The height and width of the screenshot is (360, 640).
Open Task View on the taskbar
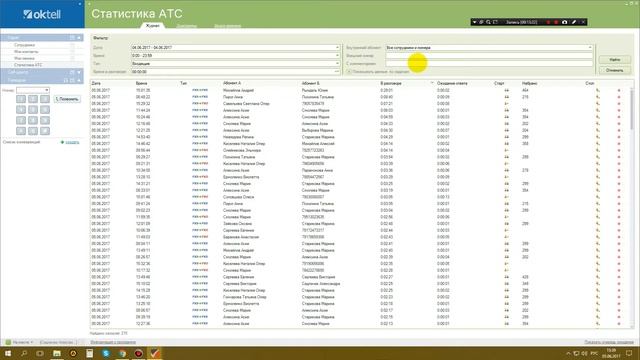click(40, 353)
